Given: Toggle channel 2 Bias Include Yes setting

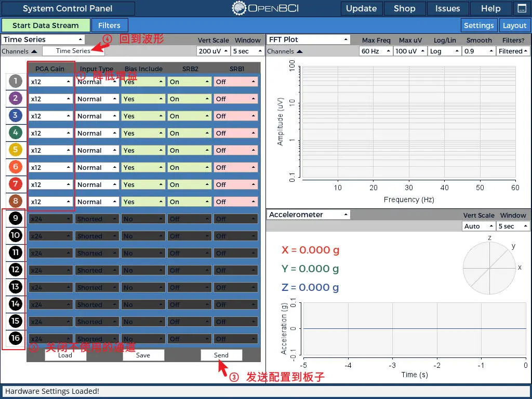Looking at the screenshot, I should [x=143, y=99].
